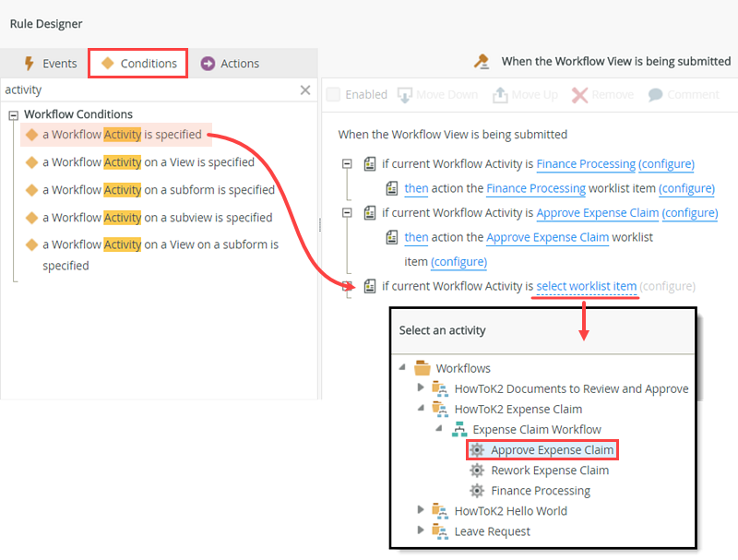The width and height of the screenshot is (738, 560).
Task: Select Approve Expense Claim activity in tree
Action: click(x=552, y=450)
